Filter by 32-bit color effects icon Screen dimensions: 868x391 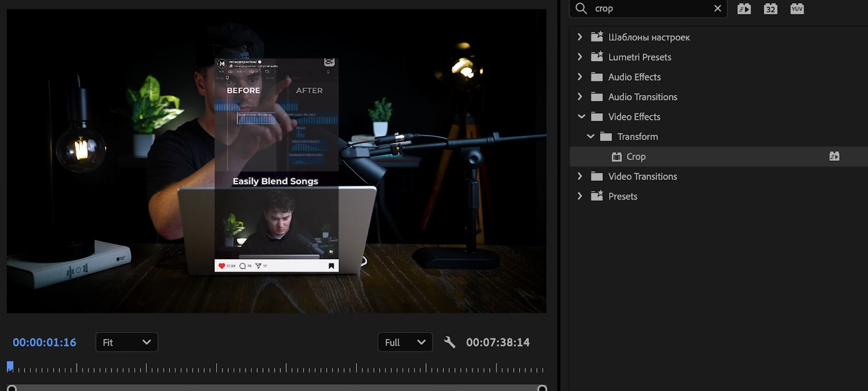point(771,9)
